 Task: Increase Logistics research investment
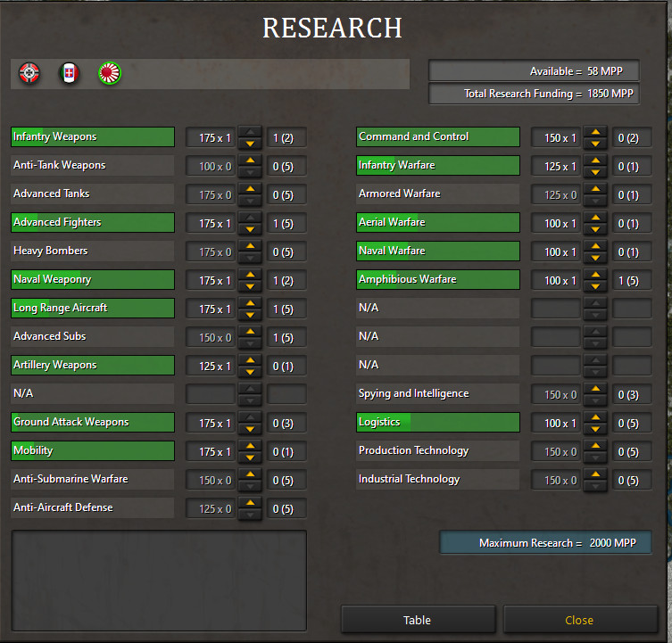[595, 417]
